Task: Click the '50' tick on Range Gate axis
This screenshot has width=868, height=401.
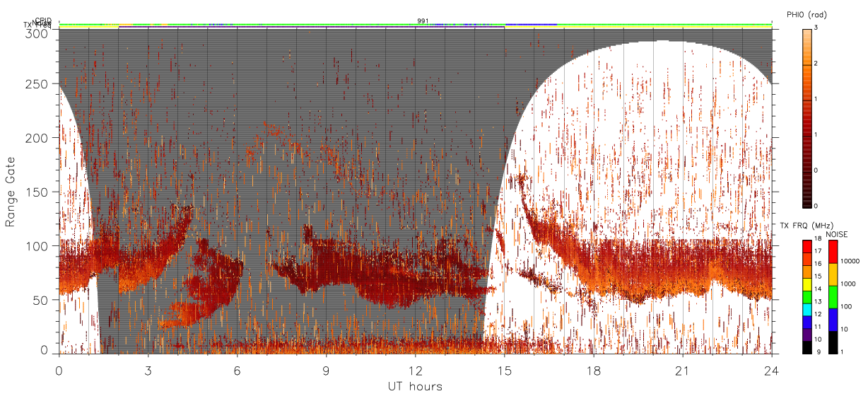Action: [x=42, y=300]
